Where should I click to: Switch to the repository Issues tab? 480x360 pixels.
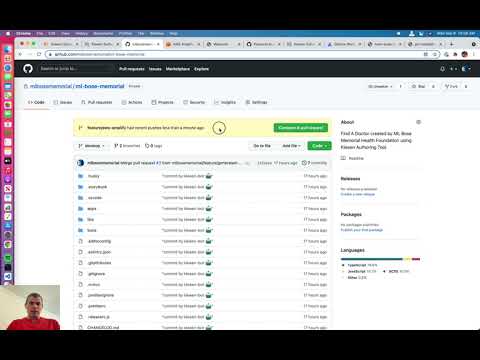point(63,102)
